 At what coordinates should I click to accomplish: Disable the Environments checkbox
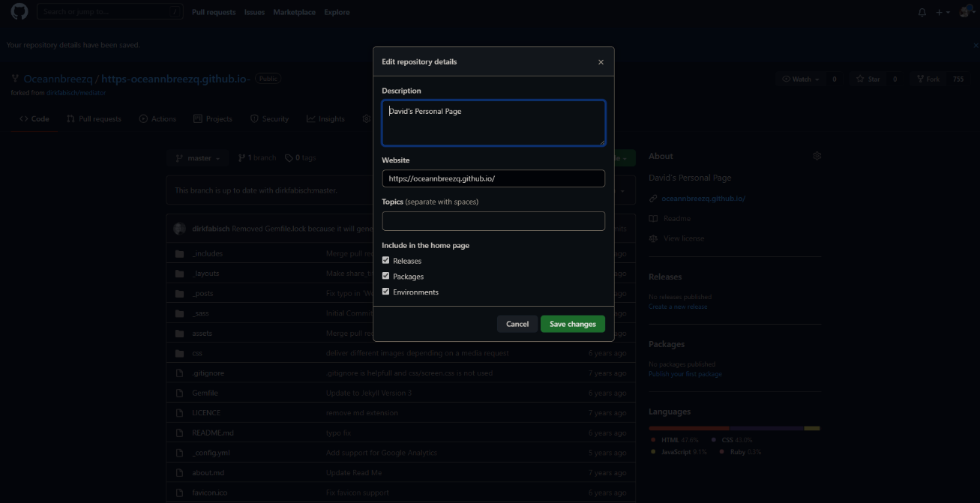pos(386,292)
